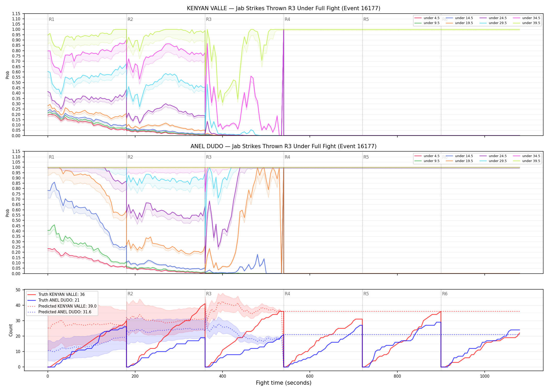Click the R4 round marker in KENYAN VALLE chart
This screenshot has height=392, width=549.
click(287, 19)
